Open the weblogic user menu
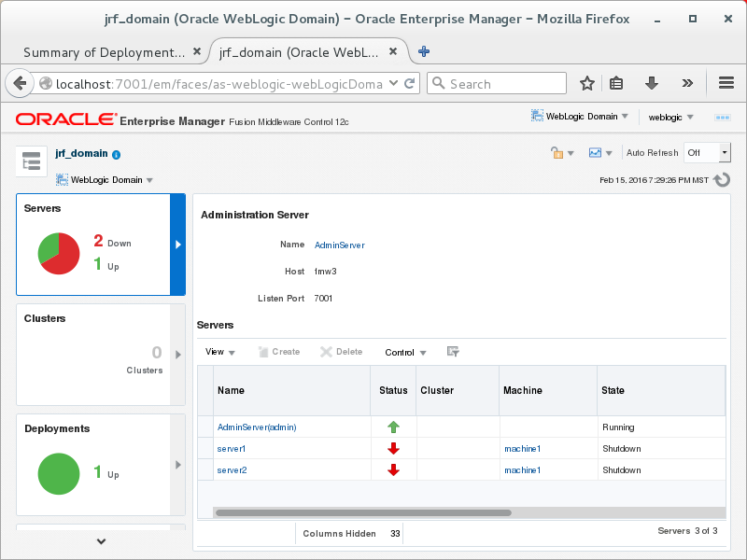The height and width of the screenshot is (560, 747). 670,118
